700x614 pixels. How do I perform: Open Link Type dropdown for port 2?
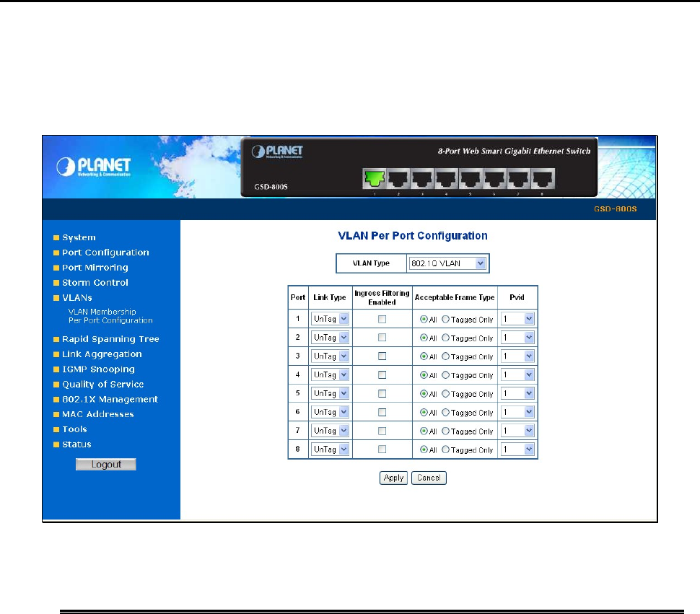pos(330,338)
